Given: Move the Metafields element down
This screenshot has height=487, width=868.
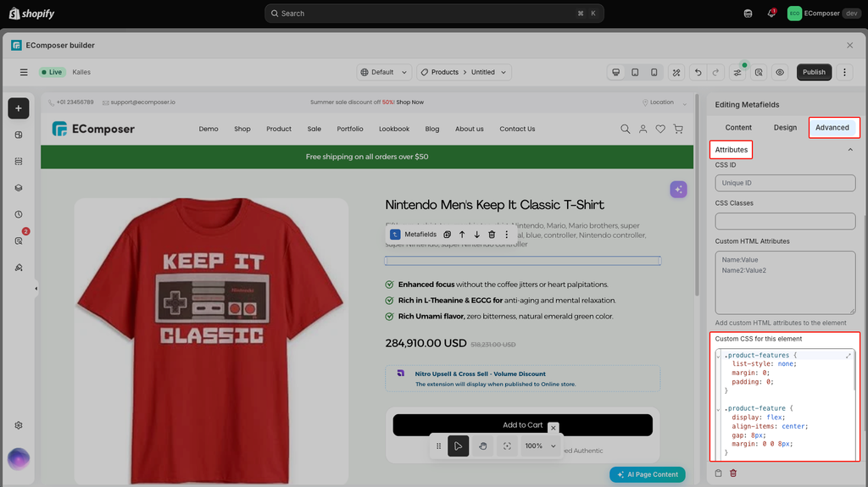Looking at the screenshot, I should click(476, 235).
